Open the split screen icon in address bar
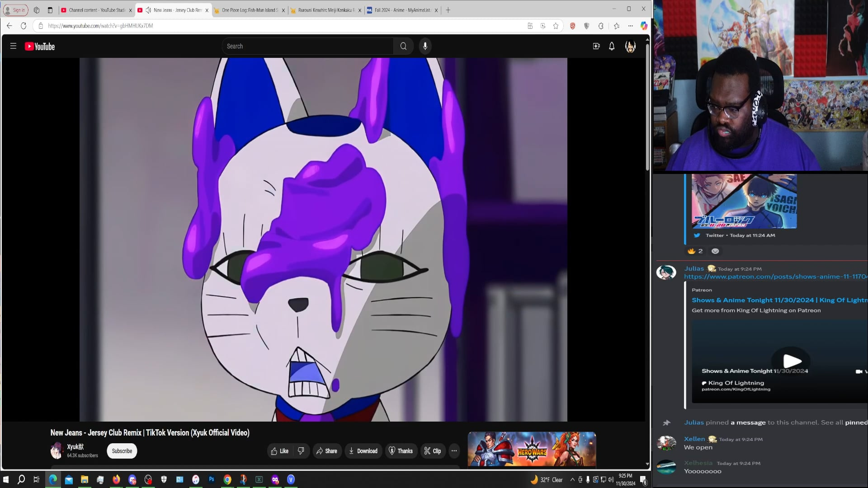 [x=530, y=26]
